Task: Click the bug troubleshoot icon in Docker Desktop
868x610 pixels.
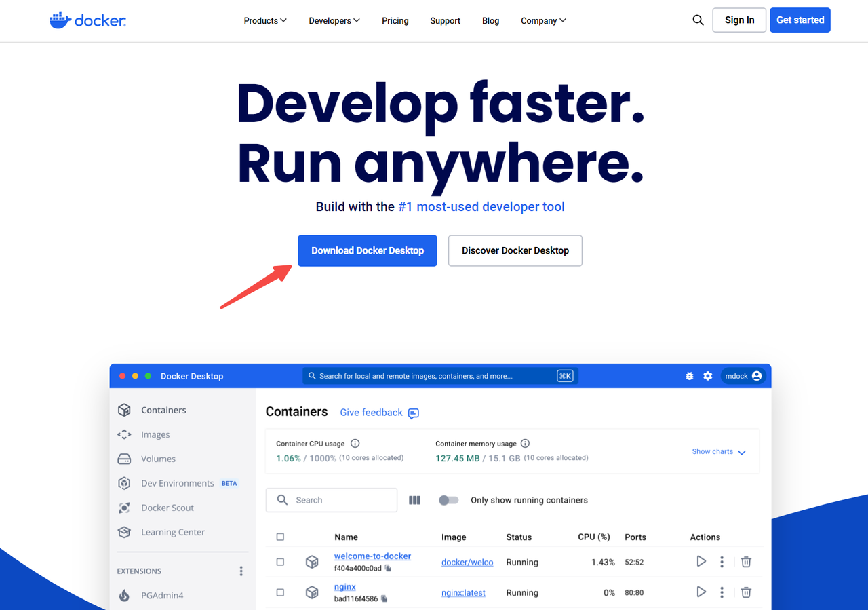Action: 690,376
